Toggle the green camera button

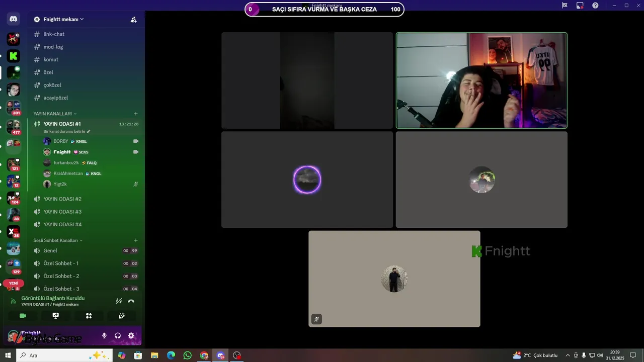tap(23, 316)
